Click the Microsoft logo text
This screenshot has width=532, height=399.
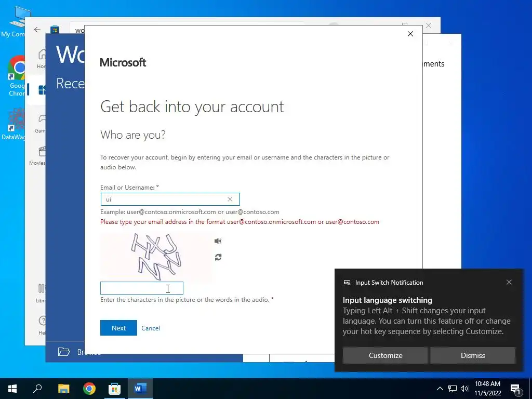point(123,62)
